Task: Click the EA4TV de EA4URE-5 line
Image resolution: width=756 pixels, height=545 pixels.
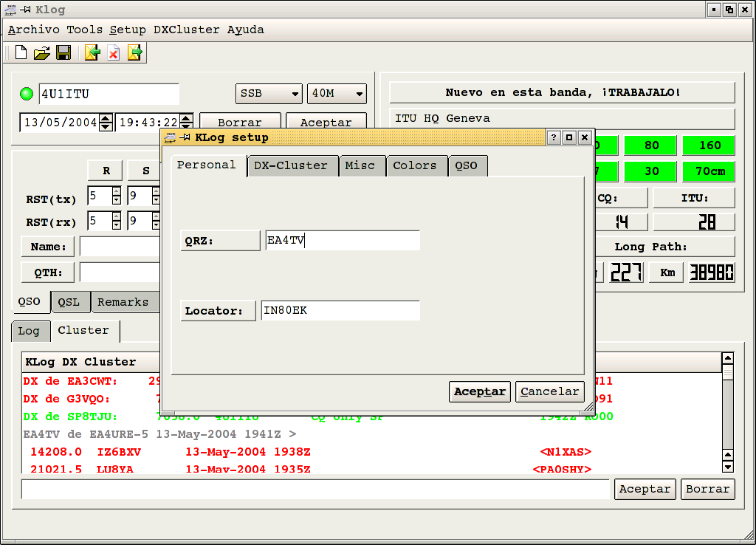Action: (x=371, y=434)
